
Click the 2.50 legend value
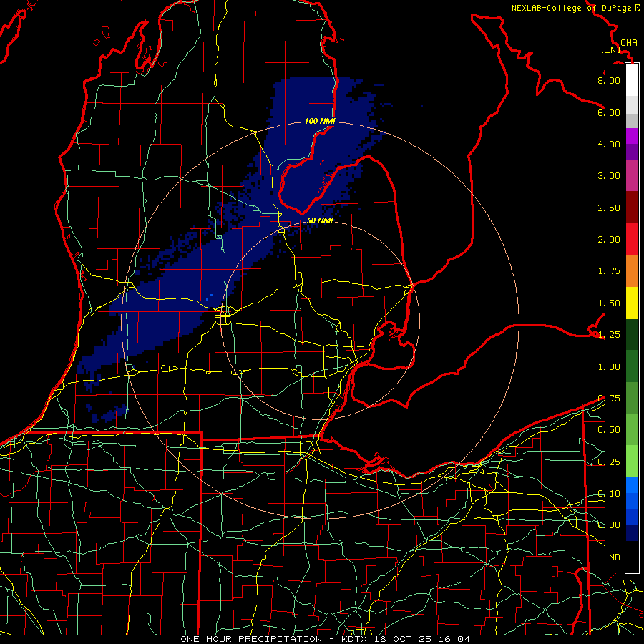(609, 208)
